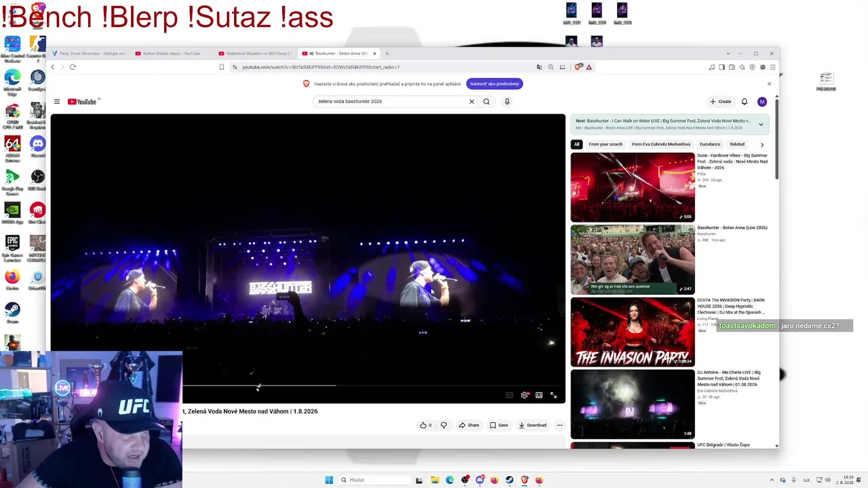Open the Brave Shields icon
868x488 pixels.
(578, 67)
